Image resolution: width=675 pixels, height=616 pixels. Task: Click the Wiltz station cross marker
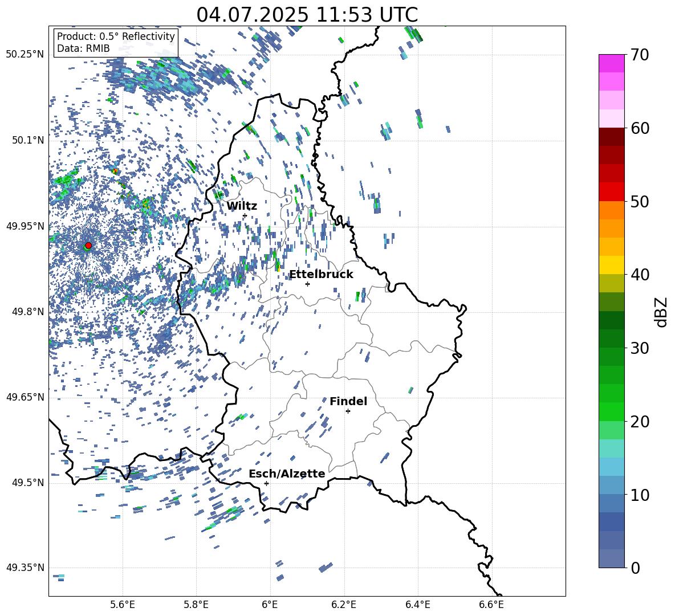coord(245,215)
